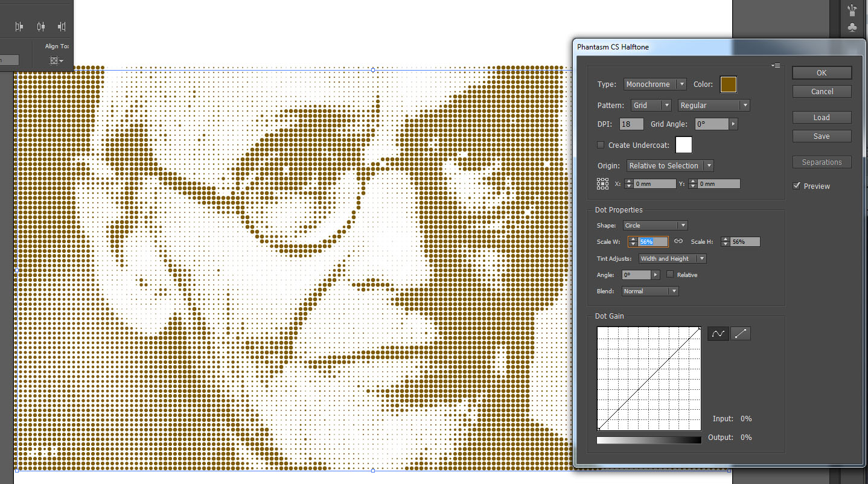The width and height of the screenshot is (868, 484).
Task: Open the Pattern dropdown set to Grid
Action: click(x=651, y=106)
